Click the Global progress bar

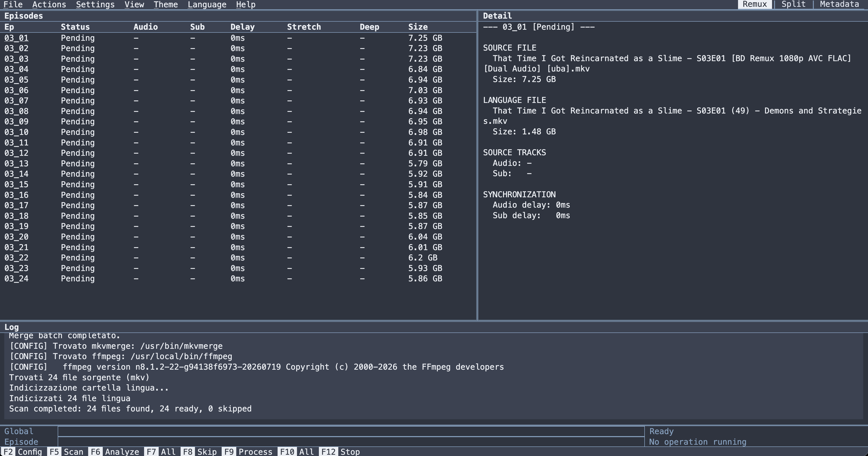[351, 431]
